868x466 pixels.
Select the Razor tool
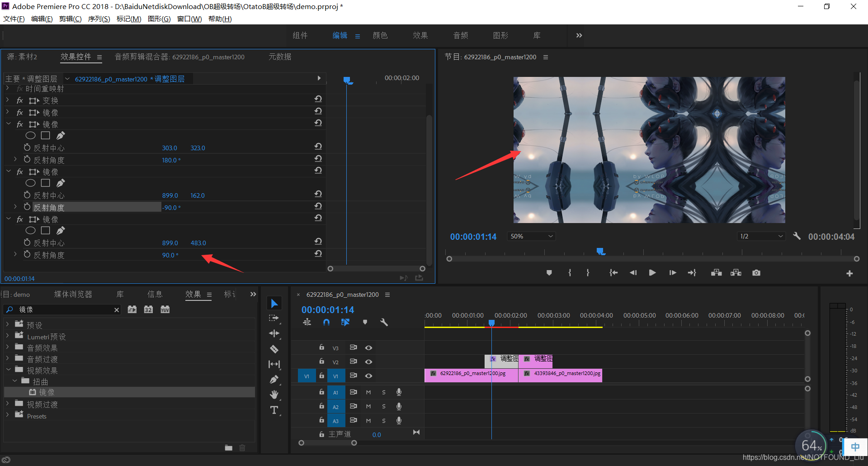click(274, 349)
